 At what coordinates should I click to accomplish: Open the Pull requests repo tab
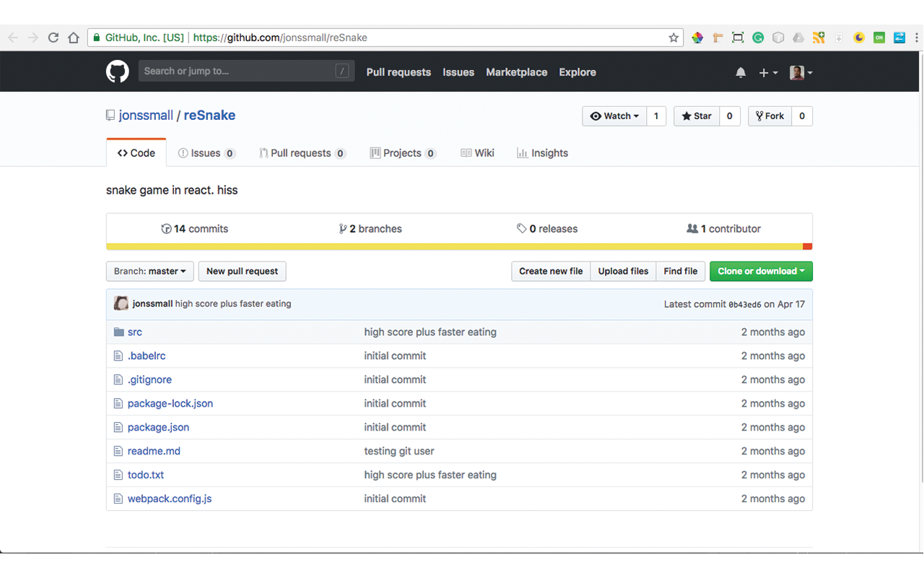click(x=302, y=153)
